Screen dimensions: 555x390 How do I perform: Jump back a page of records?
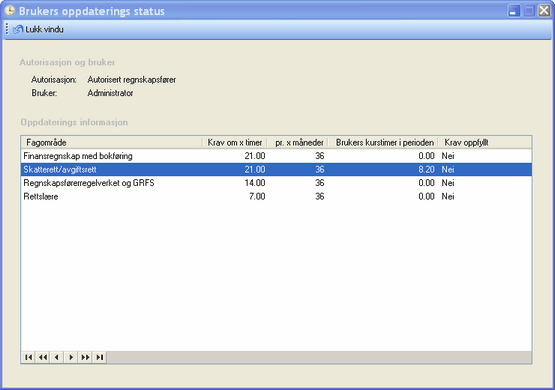tap(43, 357)
